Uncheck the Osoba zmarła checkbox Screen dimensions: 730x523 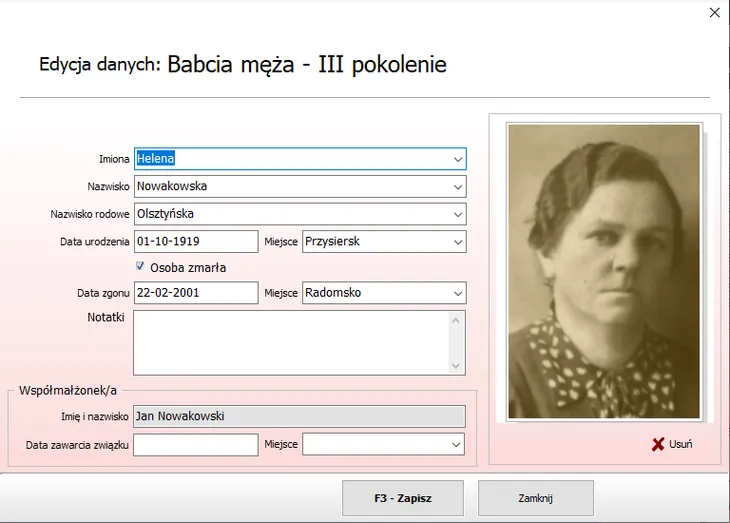click(140, 266)
